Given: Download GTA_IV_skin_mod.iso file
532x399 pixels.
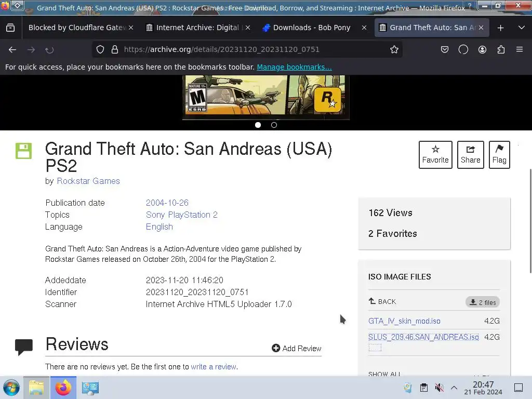Looking at the screenshot, I should [x=404, y=321].
